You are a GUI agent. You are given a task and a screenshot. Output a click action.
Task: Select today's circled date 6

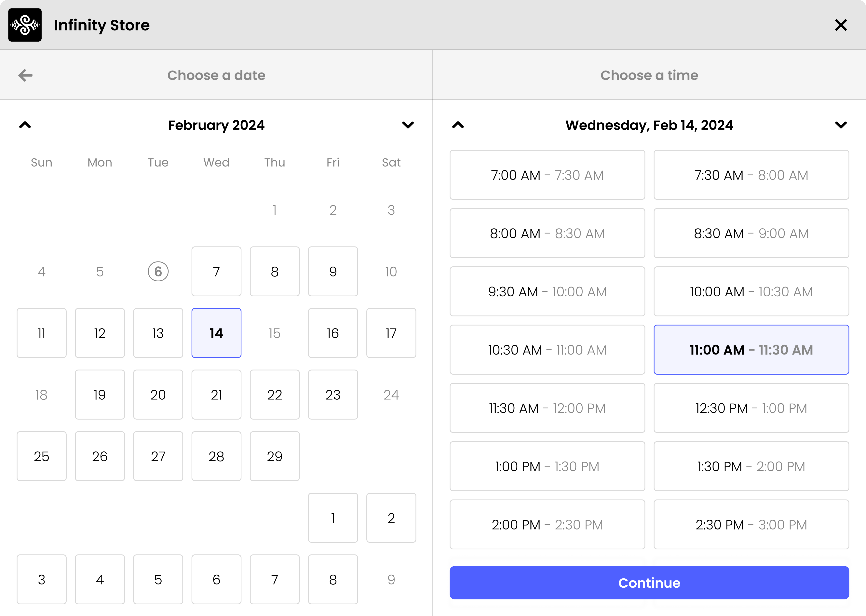click(x=158, y=272)
